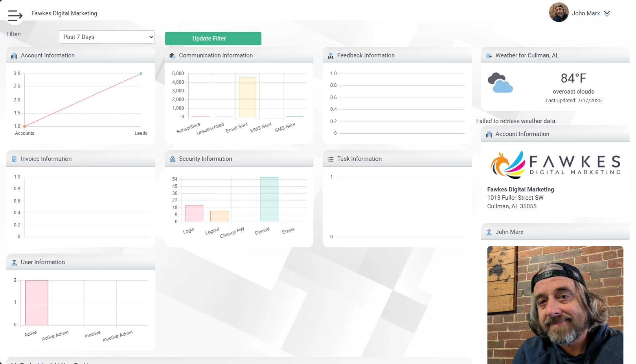This screenshot has height=364, width=636.
Task: Click the Active bar in User chart
Action: tap(37, 302)
